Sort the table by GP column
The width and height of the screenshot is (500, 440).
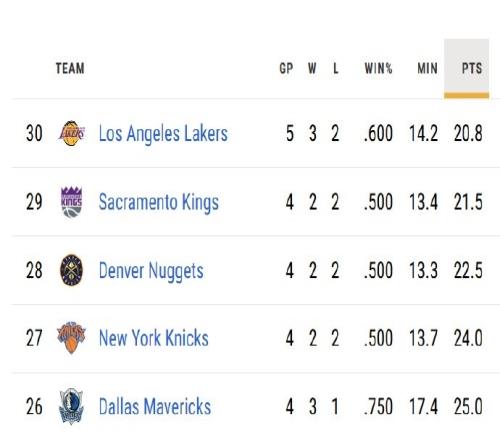pos(286,68)
